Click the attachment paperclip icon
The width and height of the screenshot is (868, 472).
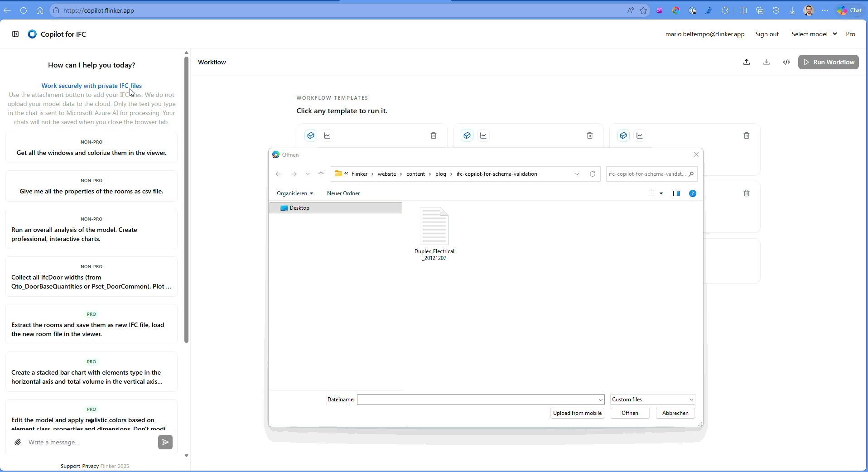coord(18,442)
